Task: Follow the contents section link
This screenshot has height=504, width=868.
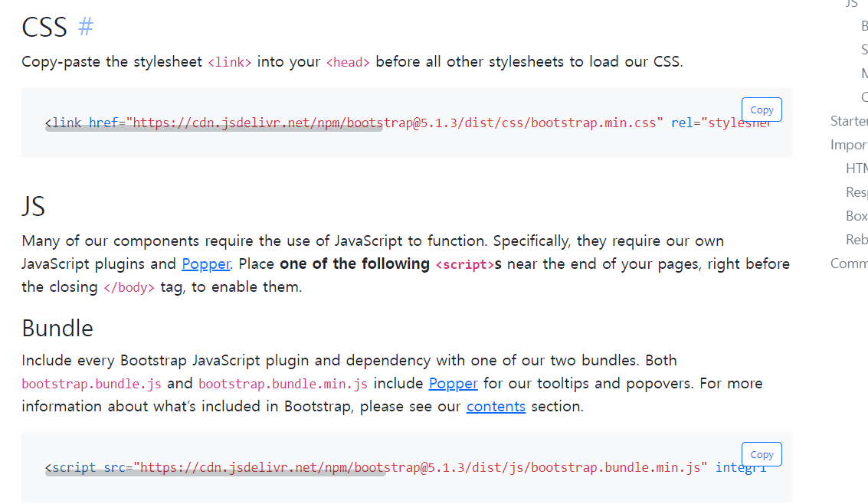Action: (x=496, y=407)
